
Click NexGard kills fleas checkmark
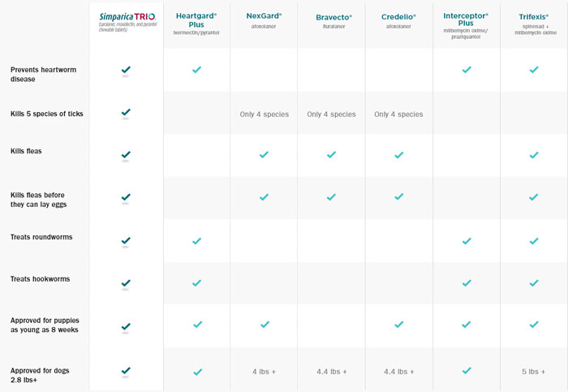[x=264, y=154]
